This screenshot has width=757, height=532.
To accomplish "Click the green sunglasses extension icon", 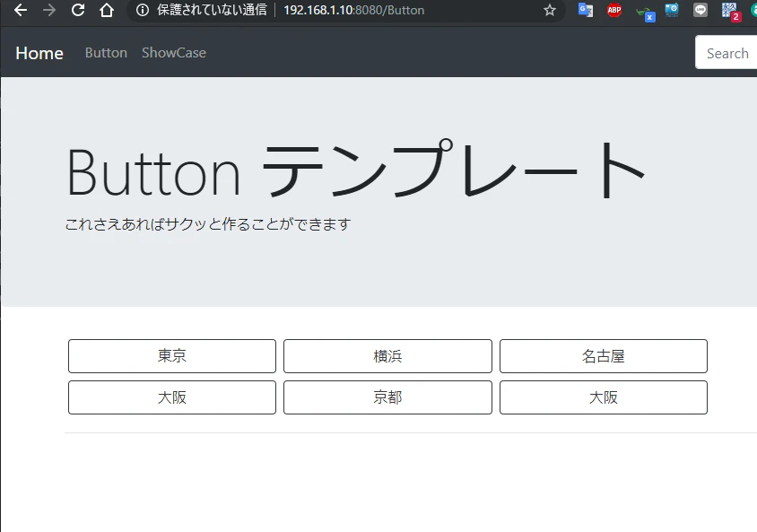I will [645, 13].
